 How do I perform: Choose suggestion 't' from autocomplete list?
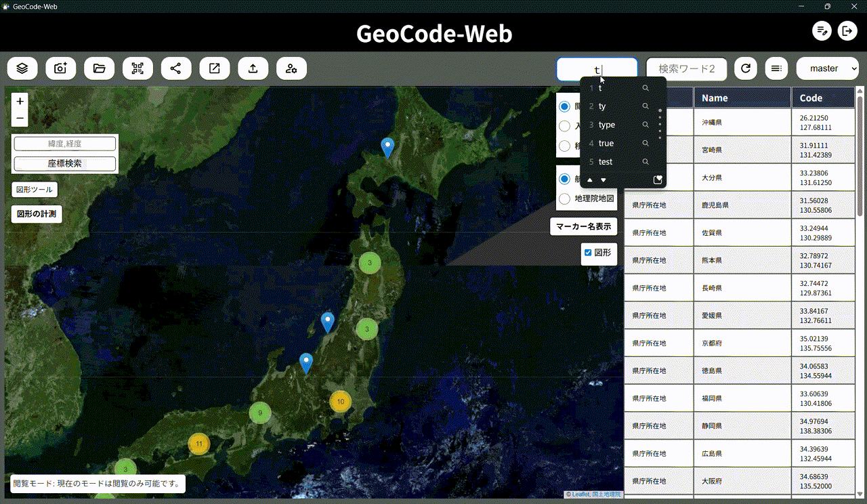(600, 88)
